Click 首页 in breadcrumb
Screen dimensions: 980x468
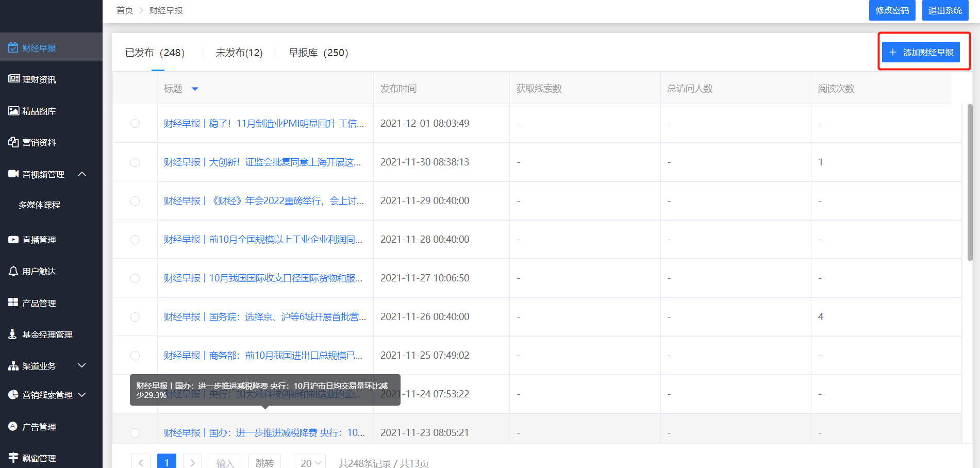pos(125,10)
